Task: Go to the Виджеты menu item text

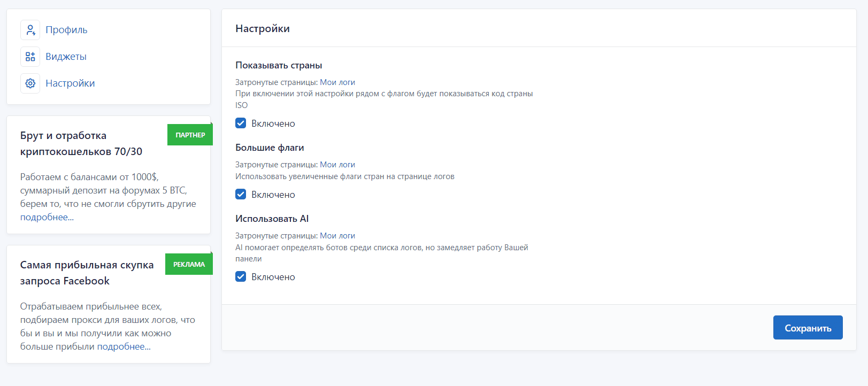Action: (66, 57)
